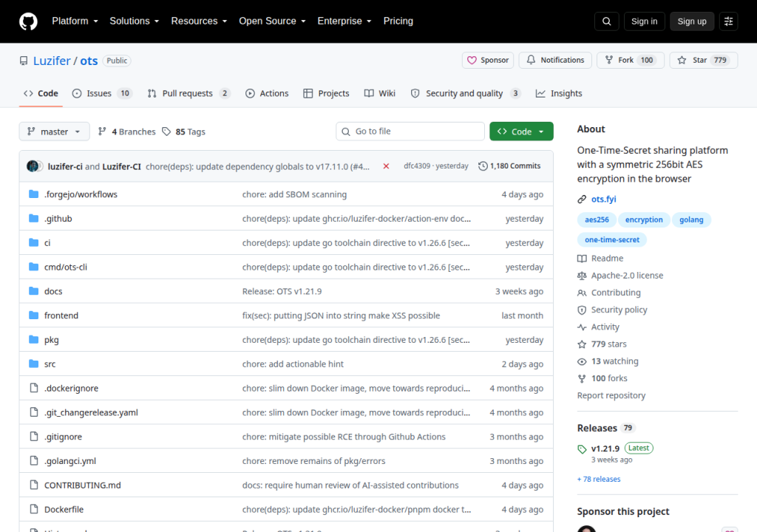Open the Wiki tab
This screenshot has height=532, width=757.
click(x=380, y=94)
